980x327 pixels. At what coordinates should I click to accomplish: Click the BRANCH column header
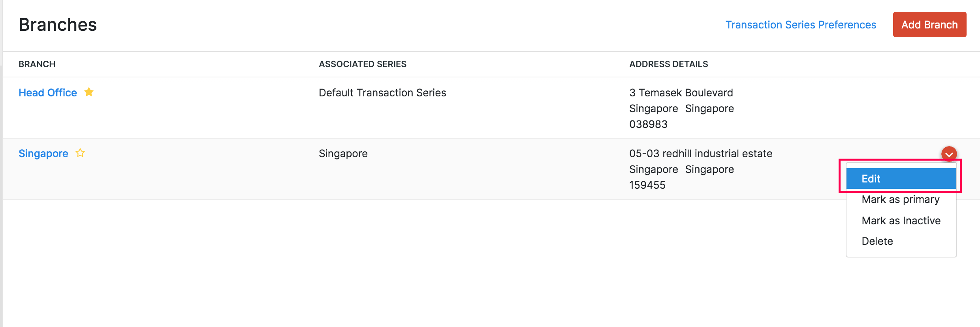(x=37, y=64)
